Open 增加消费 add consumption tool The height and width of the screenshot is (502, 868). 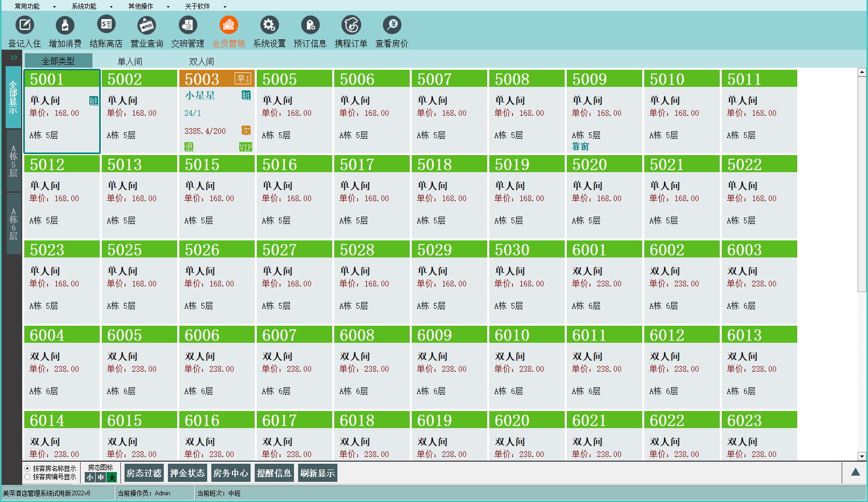pyautogui.click(x=65, y=25)
